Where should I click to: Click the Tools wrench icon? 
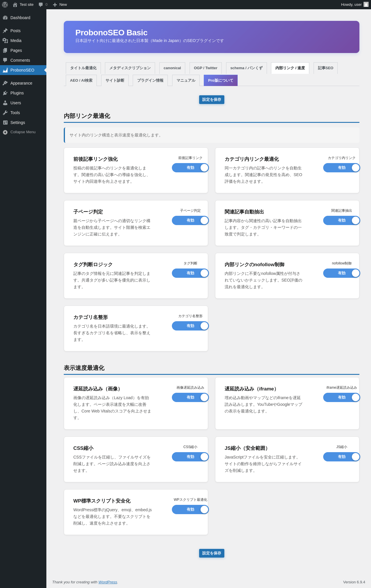point(5,113)
